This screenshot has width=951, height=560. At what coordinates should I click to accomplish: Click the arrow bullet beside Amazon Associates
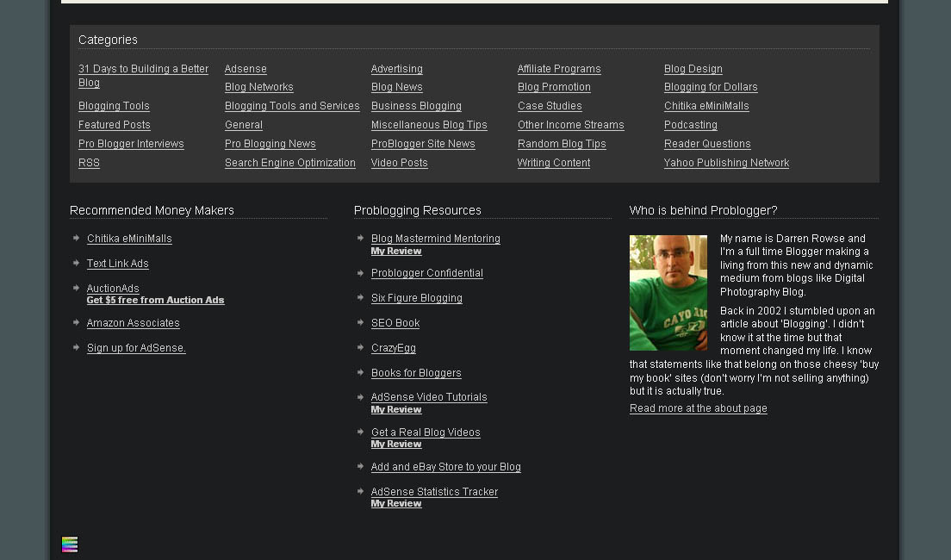coord(77,322)
